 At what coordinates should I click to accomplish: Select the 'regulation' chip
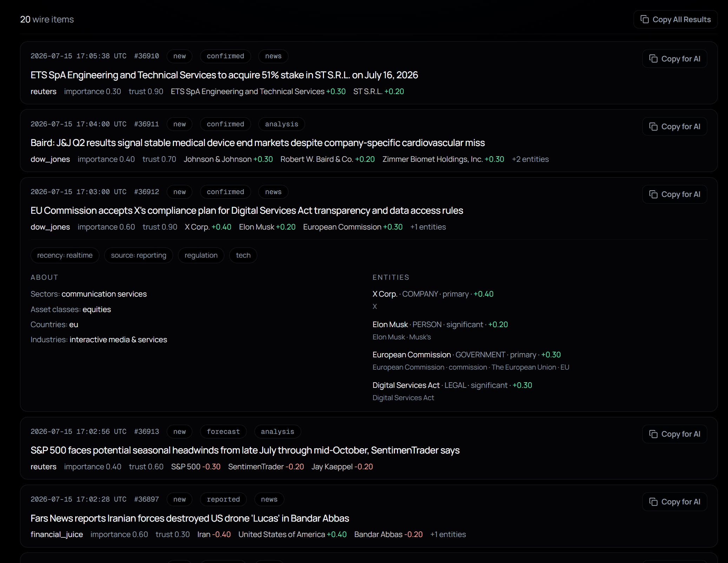(201, 255)
